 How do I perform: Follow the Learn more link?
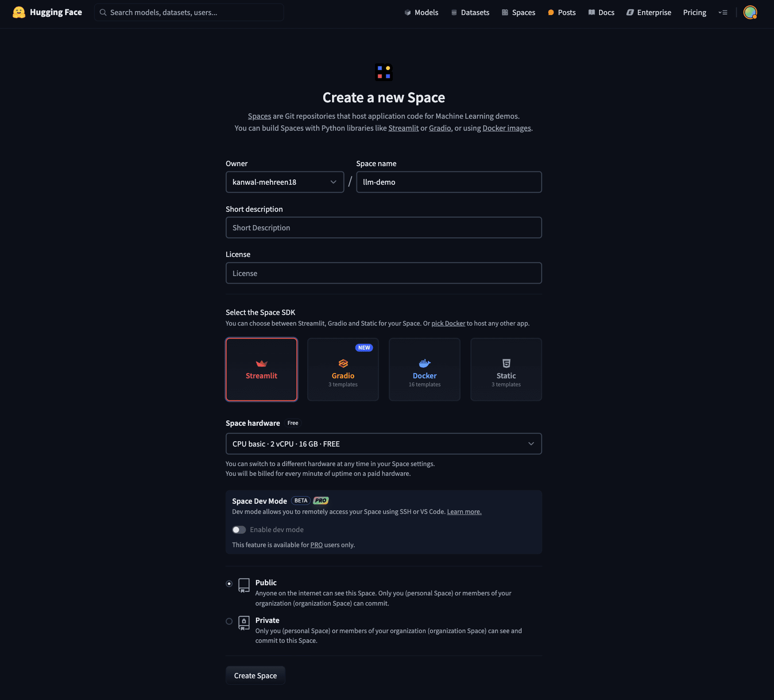coord(464,512)
